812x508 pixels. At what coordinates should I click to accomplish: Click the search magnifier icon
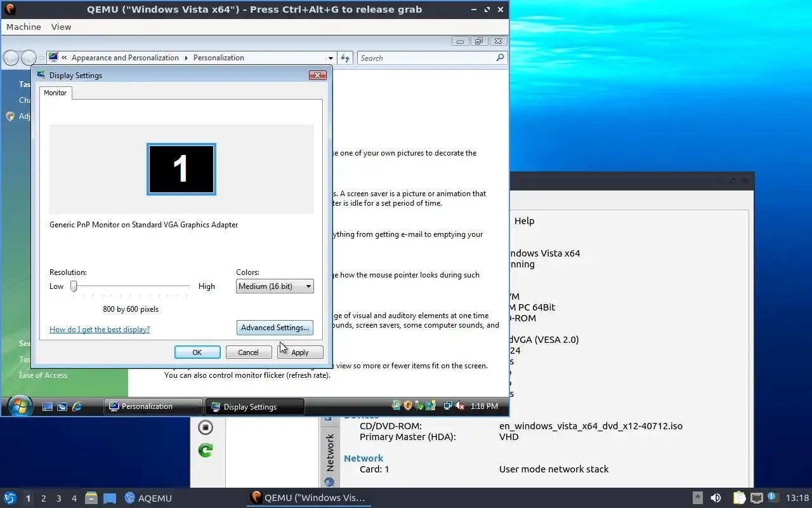coord(500,58)
